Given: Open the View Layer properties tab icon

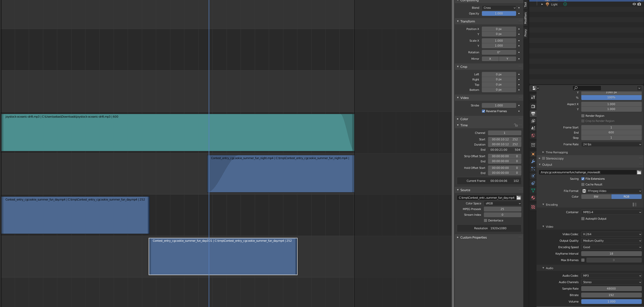Looking at the screenshot, I should pyautogui.click(x=533, y=121).
